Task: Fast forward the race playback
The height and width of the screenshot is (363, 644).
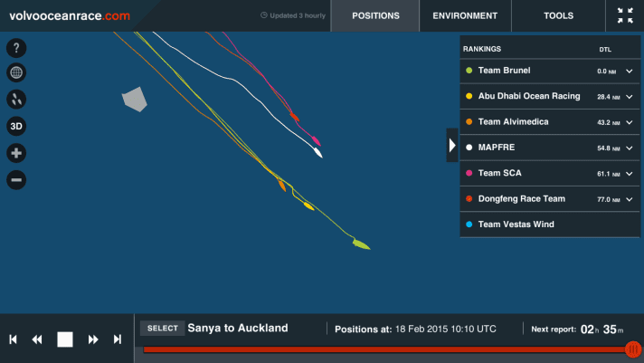Action: point(93,339)
